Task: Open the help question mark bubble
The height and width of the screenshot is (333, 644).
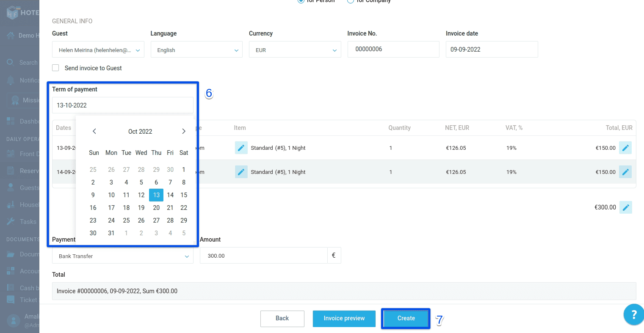Action: 633,315
